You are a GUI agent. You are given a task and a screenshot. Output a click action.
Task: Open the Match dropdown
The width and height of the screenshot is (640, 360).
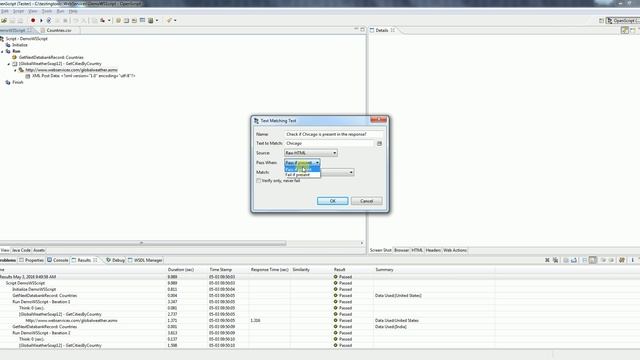point(351,173)
